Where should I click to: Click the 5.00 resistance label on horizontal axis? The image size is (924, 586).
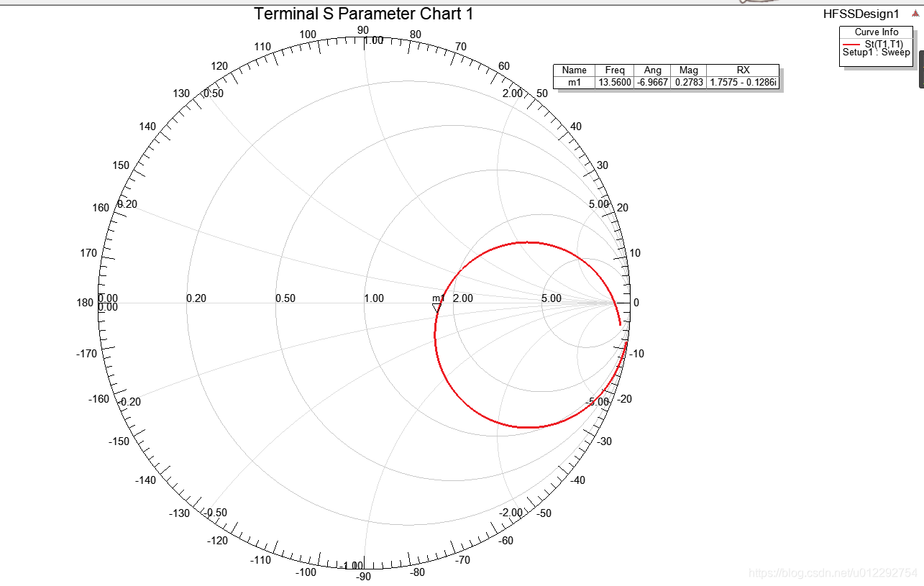tap(551, 298)
